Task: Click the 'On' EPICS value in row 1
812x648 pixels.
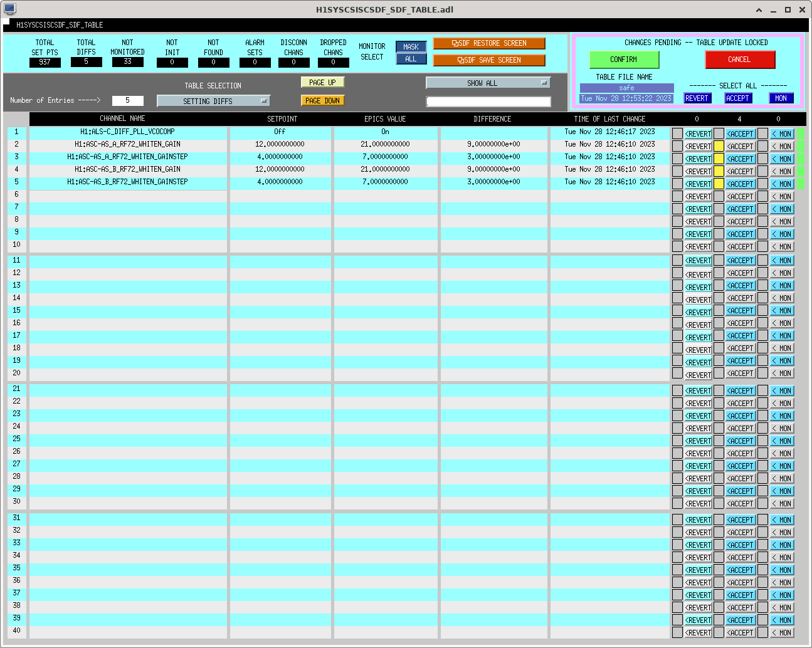Action: [385, 132]
